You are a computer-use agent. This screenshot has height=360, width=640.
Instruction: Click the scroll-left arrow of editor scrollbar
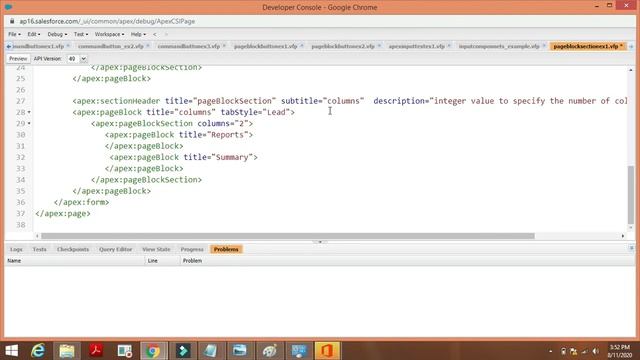37,236
